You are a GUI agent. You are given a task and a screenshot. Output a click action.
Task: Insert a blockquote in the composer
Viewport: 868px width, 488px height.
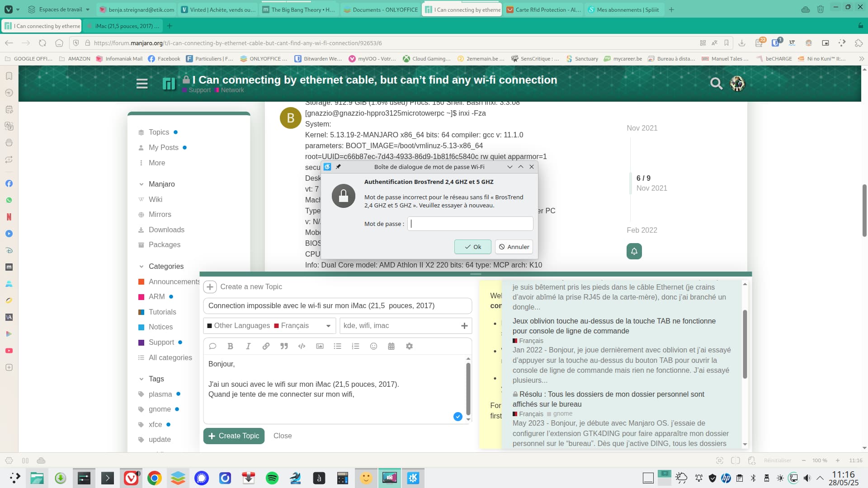[284, 346]
